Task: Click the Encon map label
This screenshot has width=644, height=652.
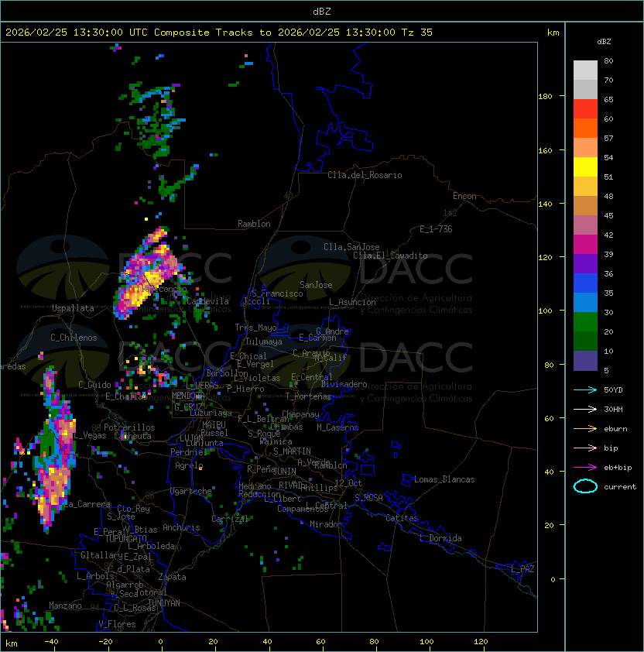Action: point(464,196)
